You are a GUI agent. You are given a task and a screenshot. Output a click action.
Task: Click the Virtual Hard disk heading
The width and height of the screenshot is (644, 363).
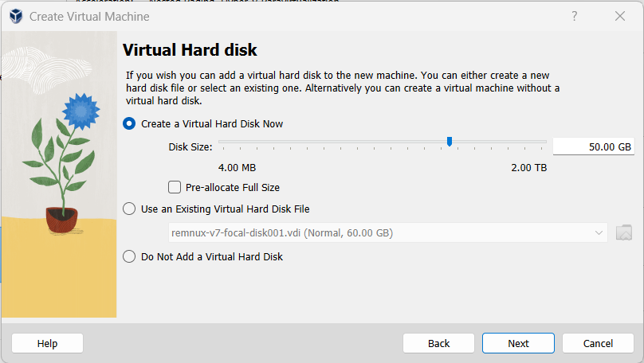190,50
